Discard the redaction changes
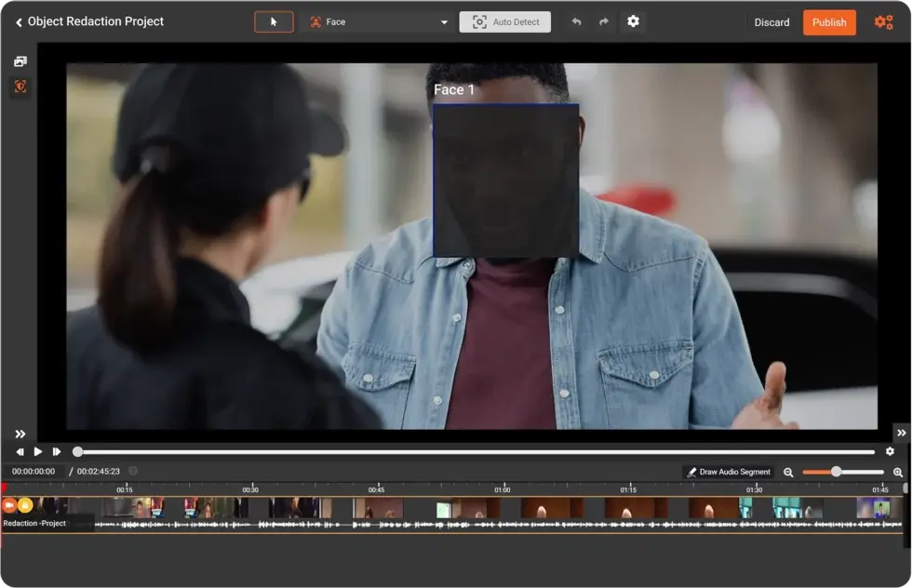Screen dimensions: 912x588 coord(771,22)
